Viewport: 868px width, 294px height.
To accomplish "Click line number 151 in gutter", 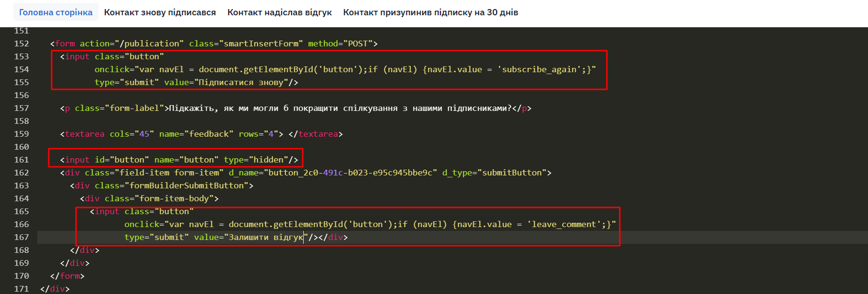I will coord(22,31).
